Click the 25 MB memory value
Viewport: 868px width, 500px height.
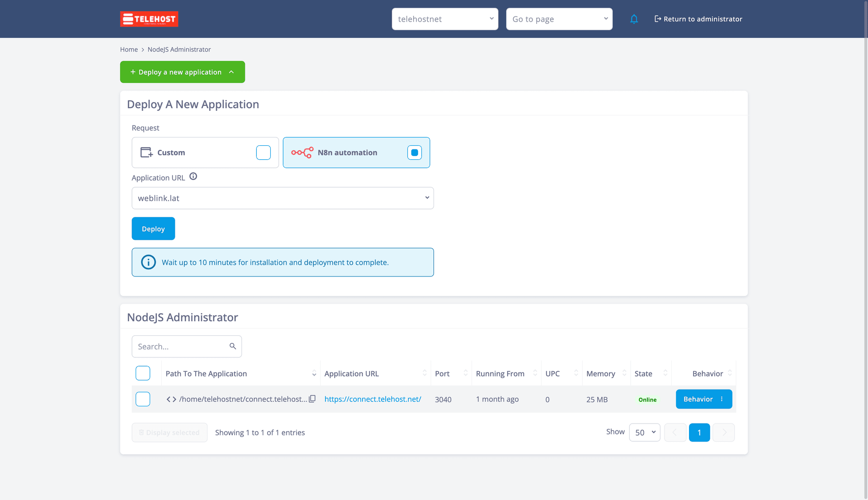click(x=597, y=400)
